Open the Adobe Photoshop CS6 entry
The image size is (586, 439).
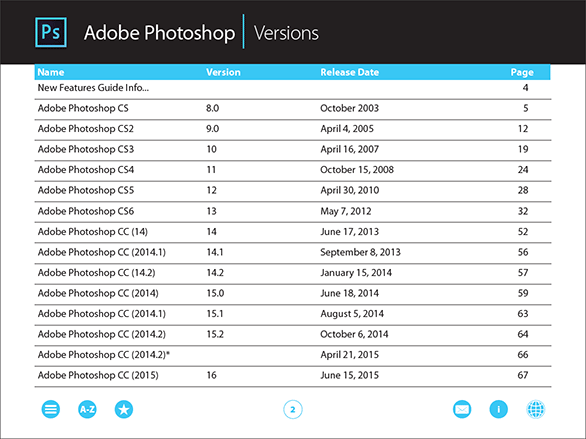(x=293, y=211)
